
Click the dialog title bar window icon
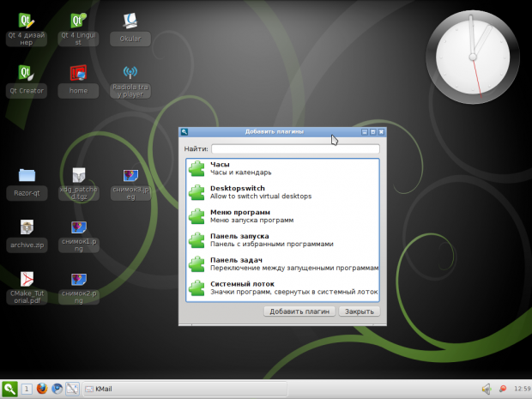coord(184,131)
